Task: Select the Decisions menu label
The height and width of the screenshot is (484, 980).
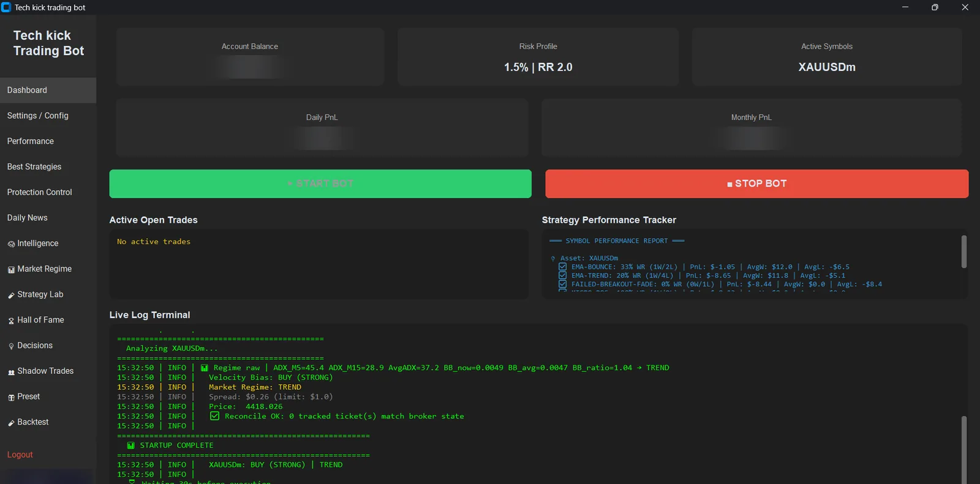Action: [x=35, y=346]
